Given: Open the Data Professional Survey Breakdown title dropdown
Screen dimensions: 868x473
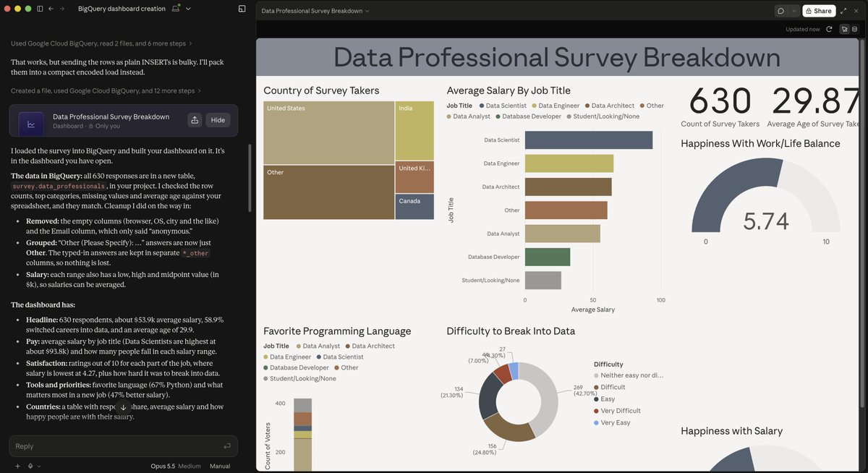Looking at the screenshot, I should [x=315, y=11].
